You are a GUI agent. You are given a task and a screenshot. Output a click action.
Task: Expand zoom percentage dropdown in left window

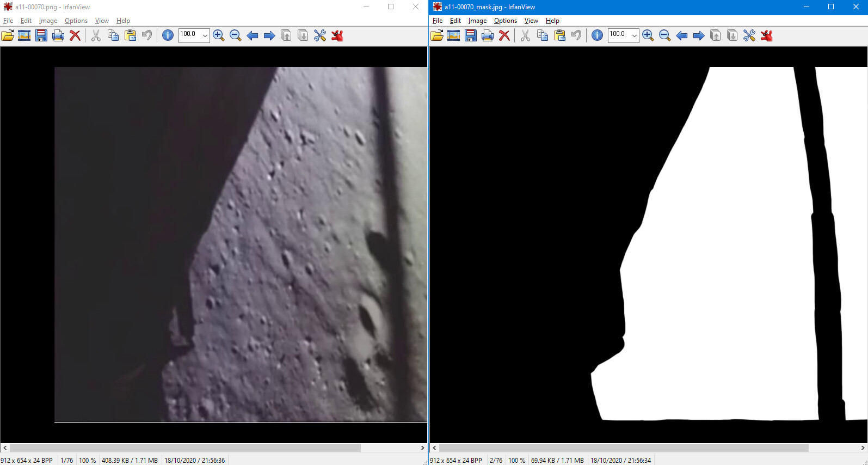[x=205, y=35]
